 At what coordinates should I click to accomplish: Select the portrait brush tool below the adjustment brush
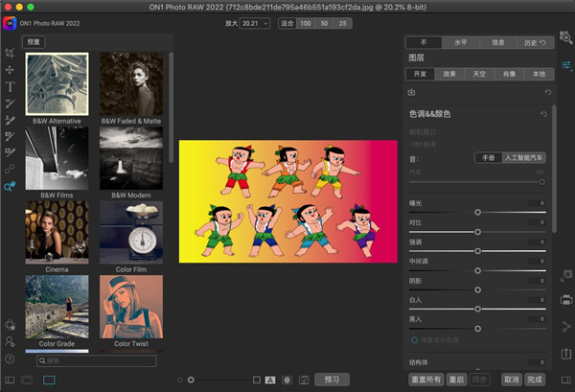[10, 120]
